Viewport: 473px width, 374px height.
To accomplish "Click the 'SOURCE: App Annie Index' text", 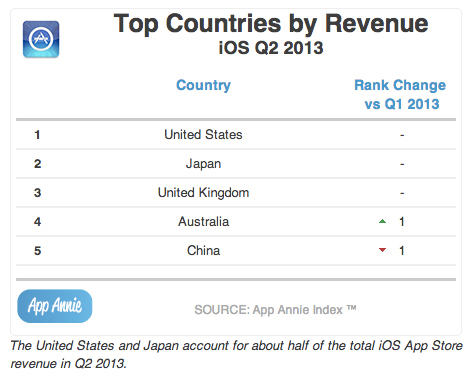I will 275,310.
